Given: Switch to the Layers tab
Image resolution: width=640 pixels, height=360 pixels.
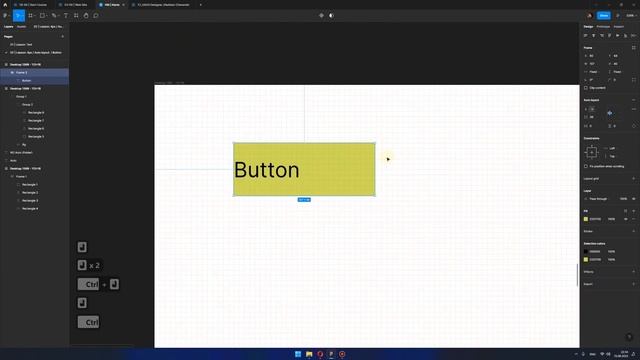Looking at the screenshot, I should [x=9, y=27].
